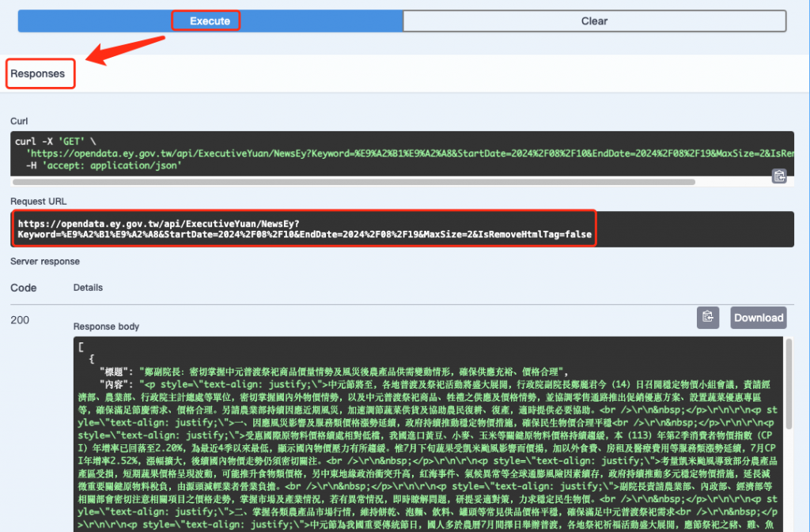The height and width of the screenshot is (532, 810).
Task: Click the curl -X 'GET' line
Action: click(x=55, y=141)
